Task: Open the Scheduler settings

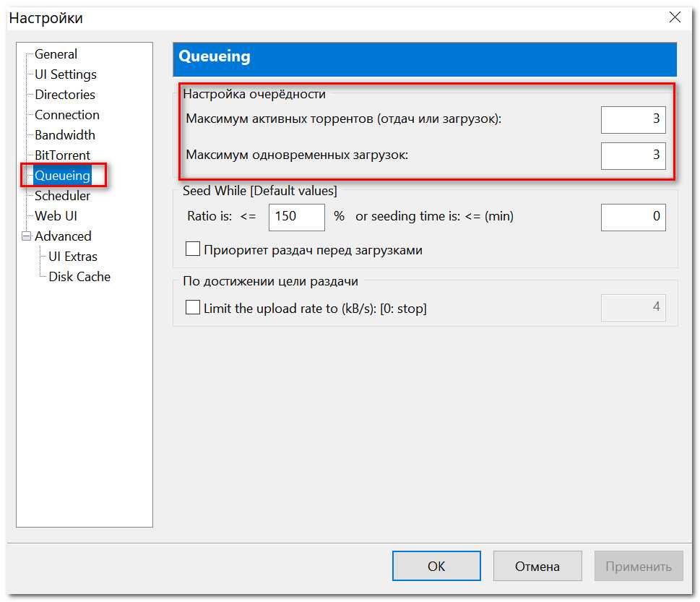Action: [x=62, y=196]
